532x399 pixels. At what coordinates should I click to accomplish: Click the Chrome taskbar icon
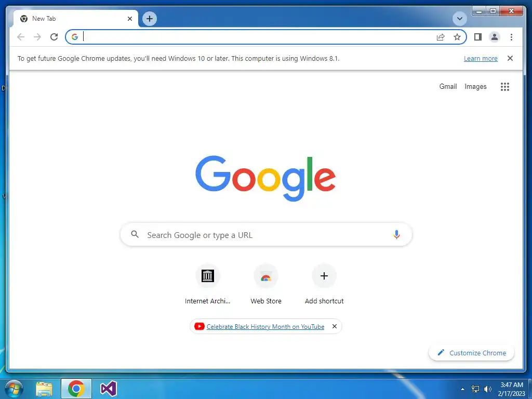(x=76, y=389)
